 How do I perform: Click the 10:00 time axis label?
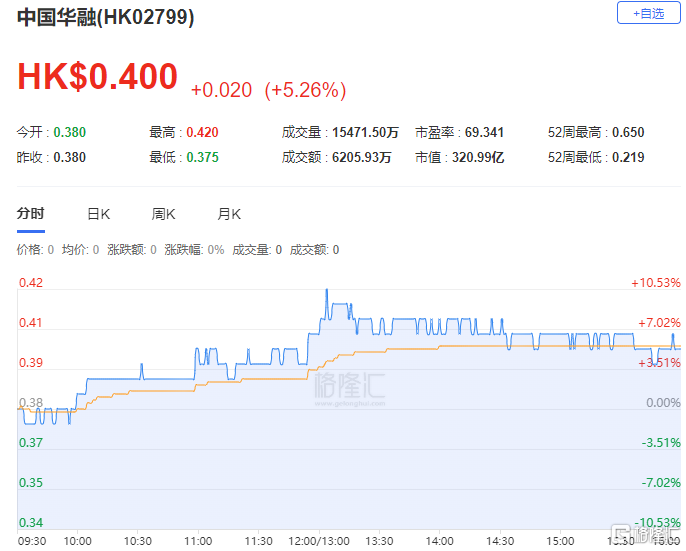(77, 541)
